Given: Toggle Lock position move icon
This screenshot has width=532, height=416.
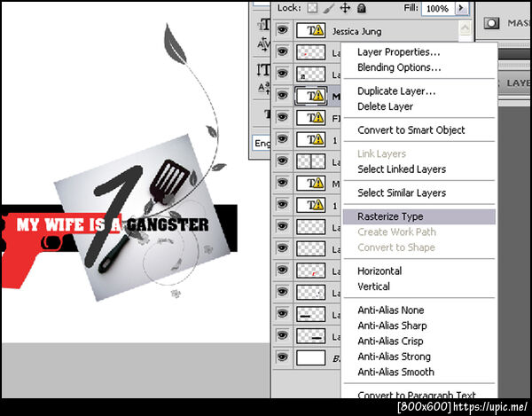Looking at the screenshot, I should tap(345, 8).
